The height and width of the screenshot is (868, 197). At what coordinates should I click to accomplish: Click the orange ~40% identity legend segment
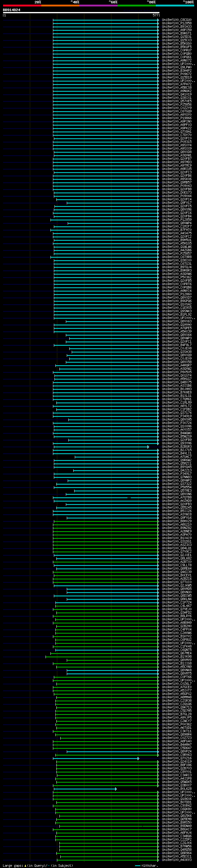(60, 6)
